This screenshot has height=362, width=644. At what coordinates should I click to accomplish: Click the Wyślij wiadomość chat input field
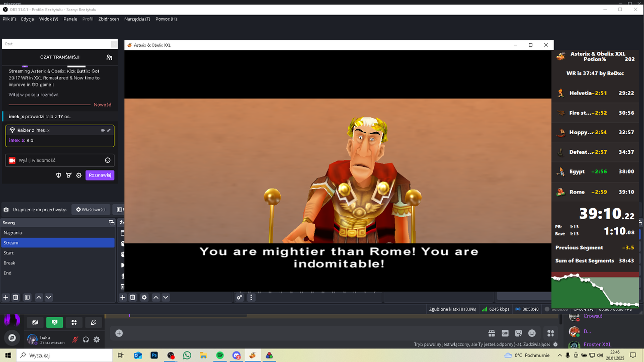point(60,160)
